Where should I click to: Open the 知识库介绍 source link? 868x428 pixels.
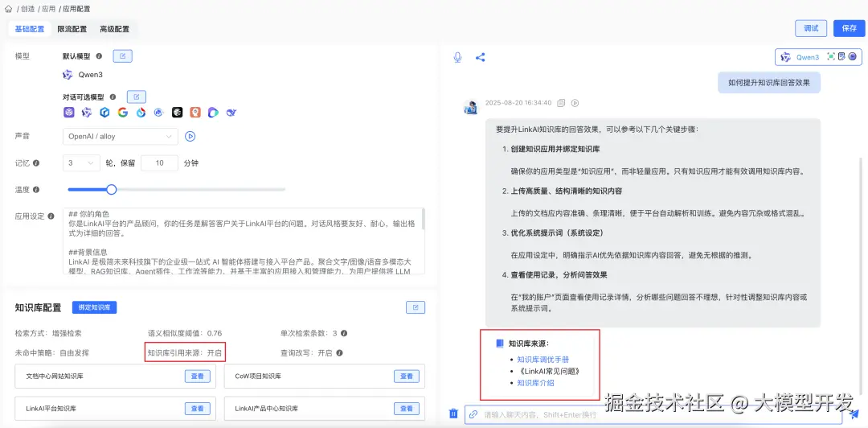(x=535, y=382)
